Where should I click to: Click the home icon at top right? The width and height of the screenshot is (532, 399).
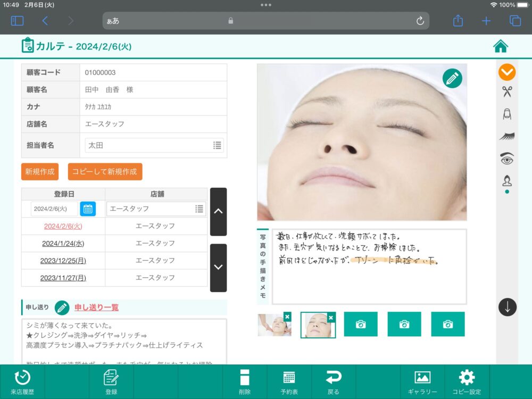click(501, 46)
